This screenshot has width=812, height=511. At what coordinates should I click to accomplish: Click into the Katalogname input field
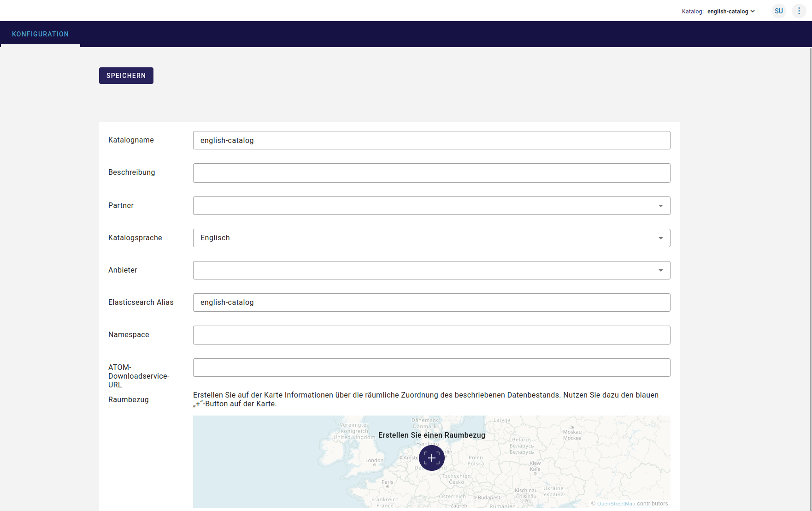click(431, 140)
